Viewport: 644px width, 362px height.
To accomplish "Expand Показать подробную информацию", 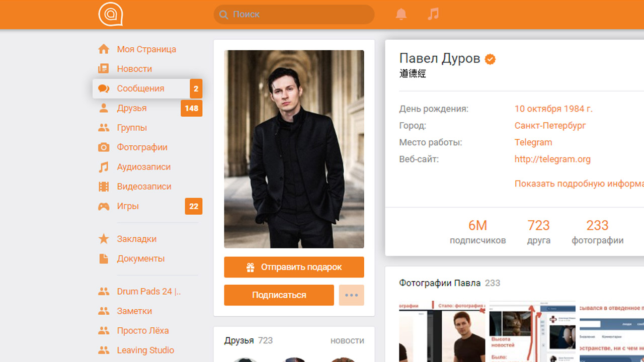I will 578,184.
